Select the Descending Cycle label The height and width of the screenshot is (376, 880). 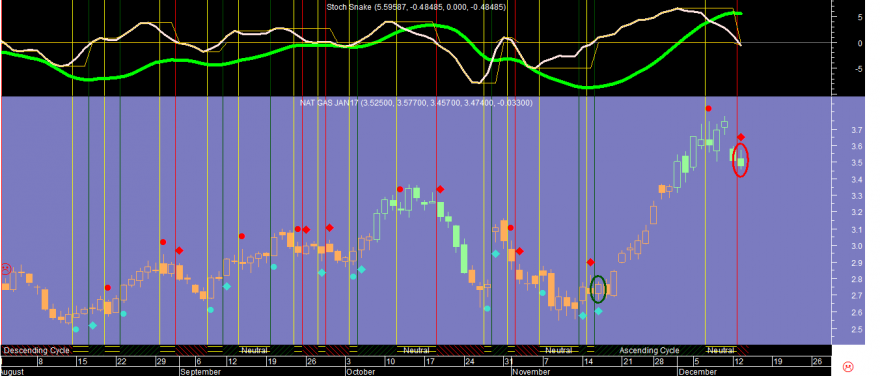pyautogui.click(x=36, y=350)
